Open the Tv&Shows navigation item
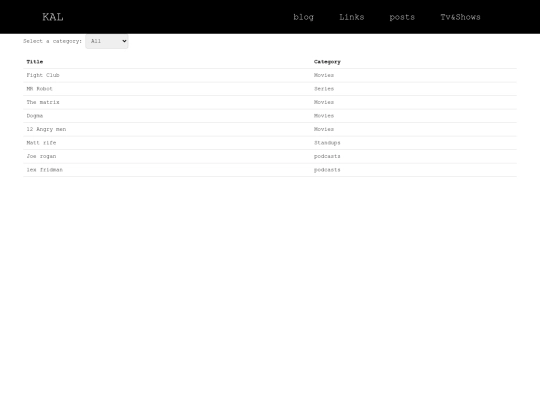The image size is (540, 405). pyautogui.click(x=460, y=17)
